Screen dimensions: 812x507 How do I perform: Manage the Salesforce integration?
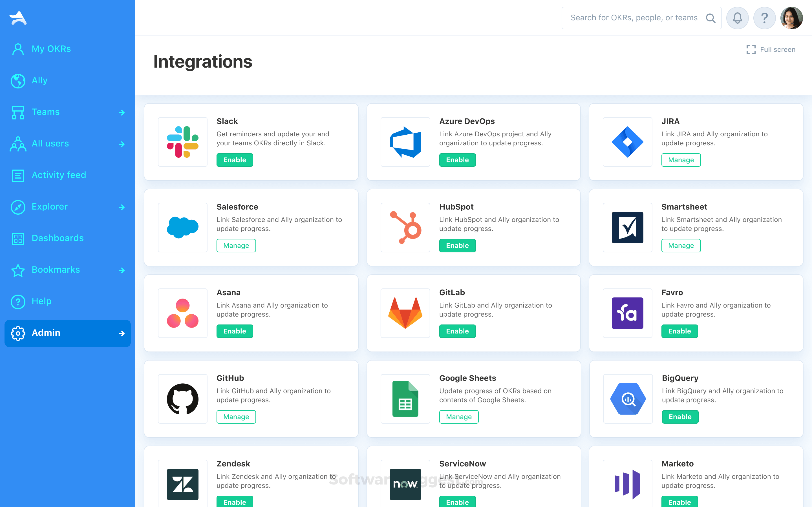(x=236, y=245)
